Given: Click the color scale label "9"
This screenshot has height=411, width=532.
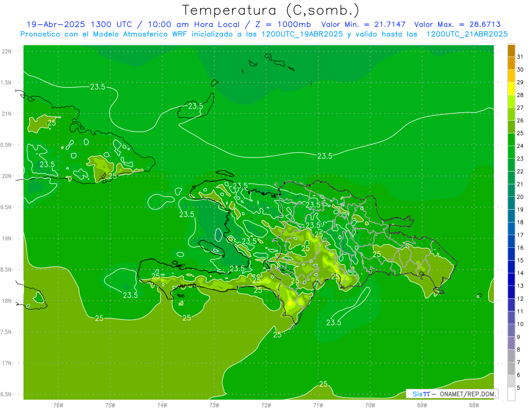Looking at the screenshot, I should (x=519, y=337).
